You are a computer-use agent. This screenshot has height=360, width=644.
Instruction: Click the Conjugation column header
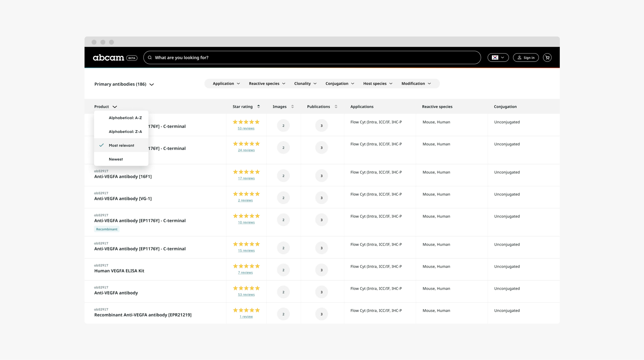point(505,106)
